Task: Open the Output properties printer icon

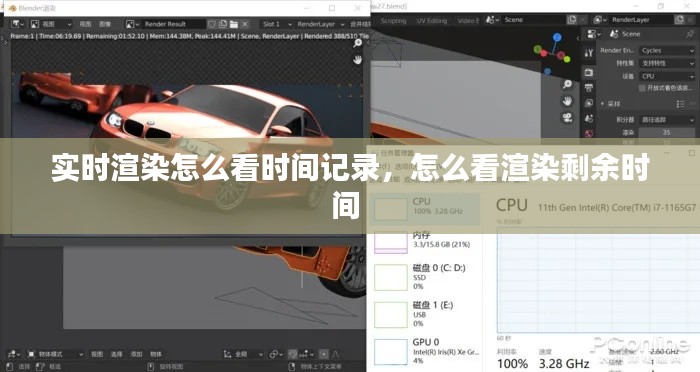Action: 589,88
